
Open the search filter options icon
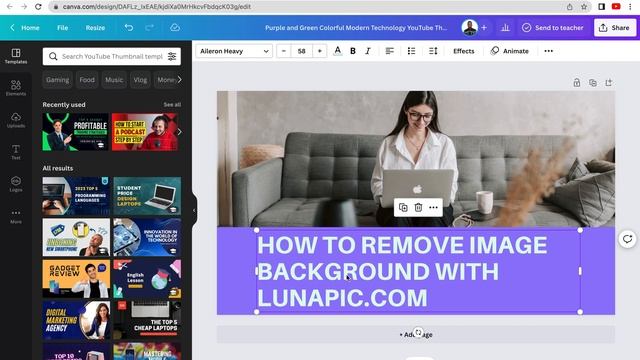172,56
